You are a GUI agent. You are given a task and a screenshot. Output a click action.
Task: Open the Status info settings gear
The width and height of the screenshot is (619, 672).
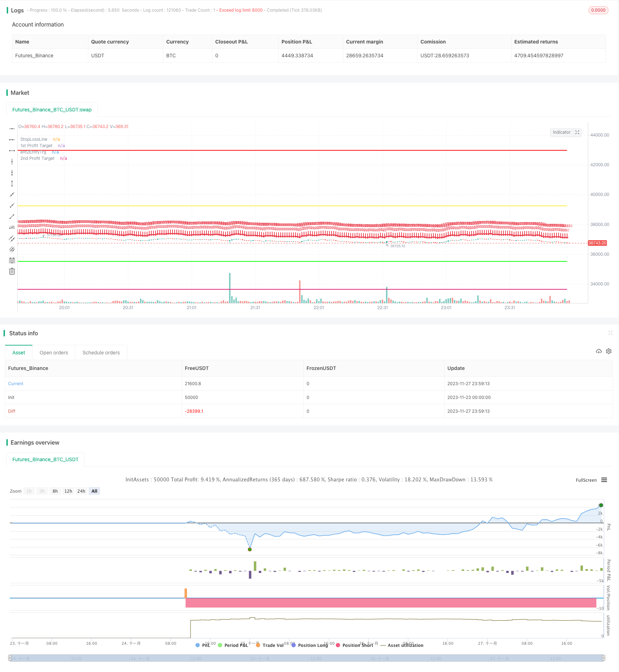point(609,351)
